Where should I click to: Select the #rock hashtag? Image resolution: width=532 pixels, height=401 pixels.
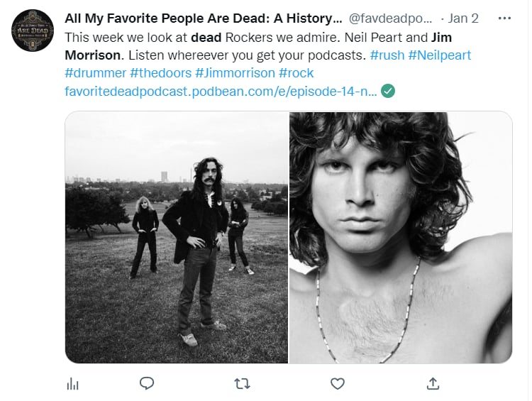tap(297, 73)
